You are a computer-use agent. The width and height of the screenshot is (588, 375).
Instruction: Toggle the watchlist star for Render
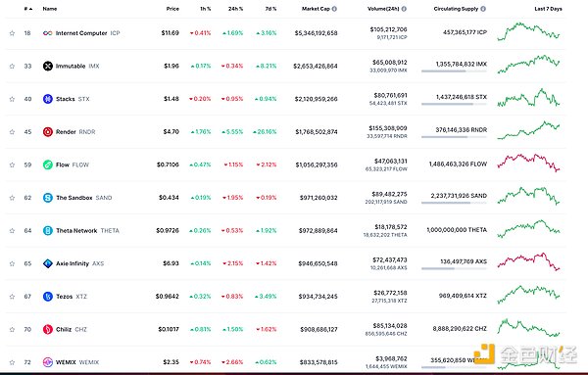tap(12, 132)
